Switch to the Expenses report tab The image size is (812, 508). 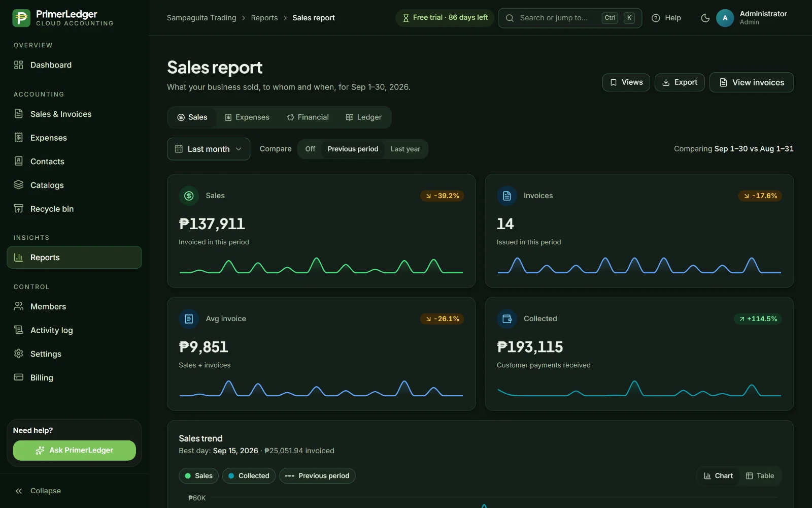(x=247, y=117)
